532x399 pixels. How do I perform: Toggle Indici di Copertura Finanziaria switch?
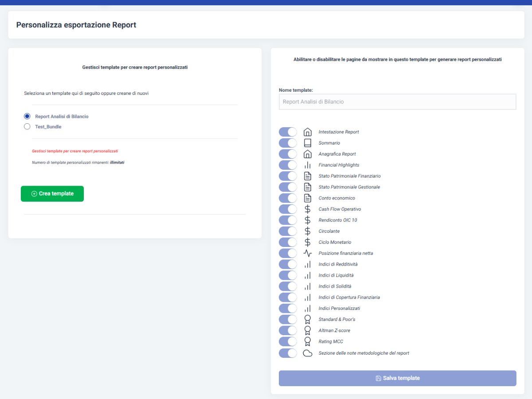(288, 297)
